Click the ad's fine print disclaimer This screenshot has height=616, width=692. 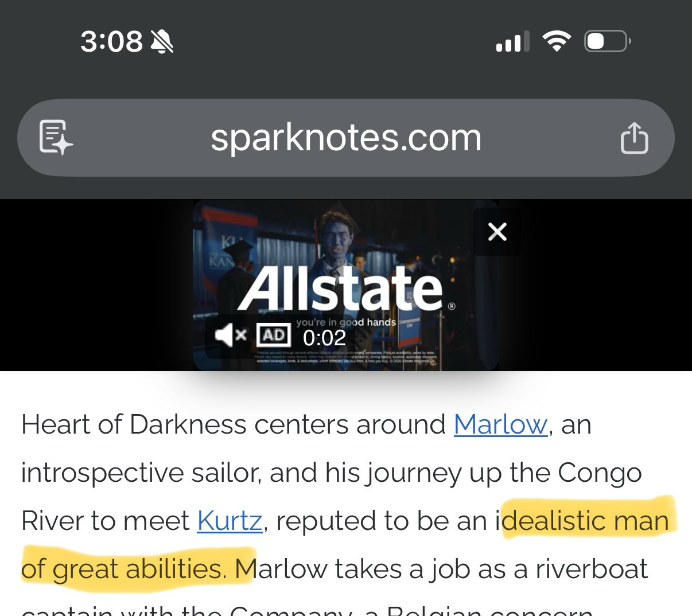coord(346,357)
